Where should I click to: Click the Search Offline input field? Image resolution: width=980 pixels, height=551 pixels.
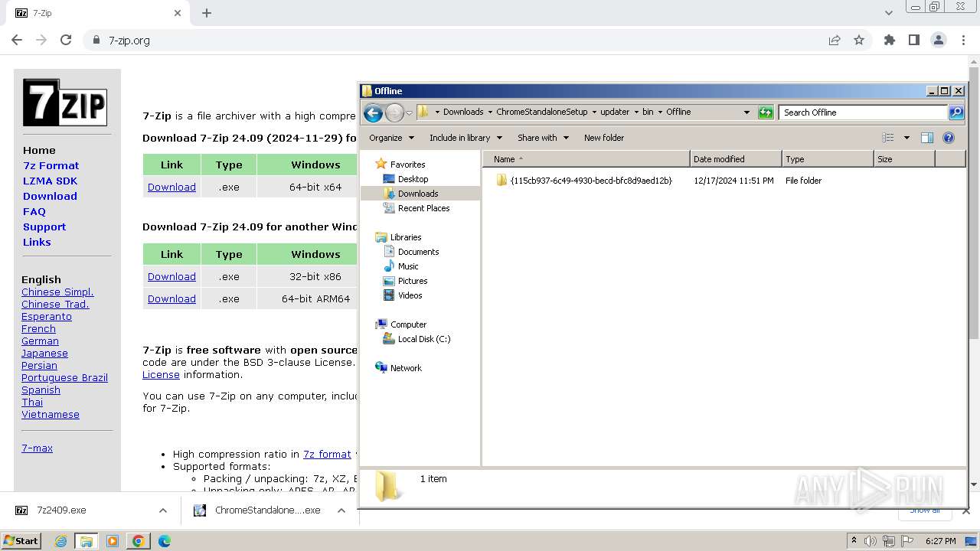click(864, 112)
